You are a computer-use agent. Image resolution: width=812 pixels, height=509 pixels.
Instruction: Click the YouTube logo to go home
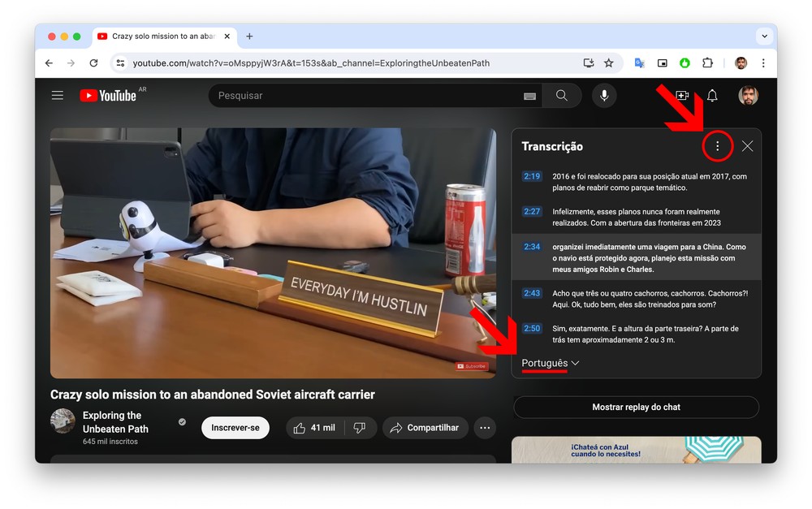coord(108,96)
